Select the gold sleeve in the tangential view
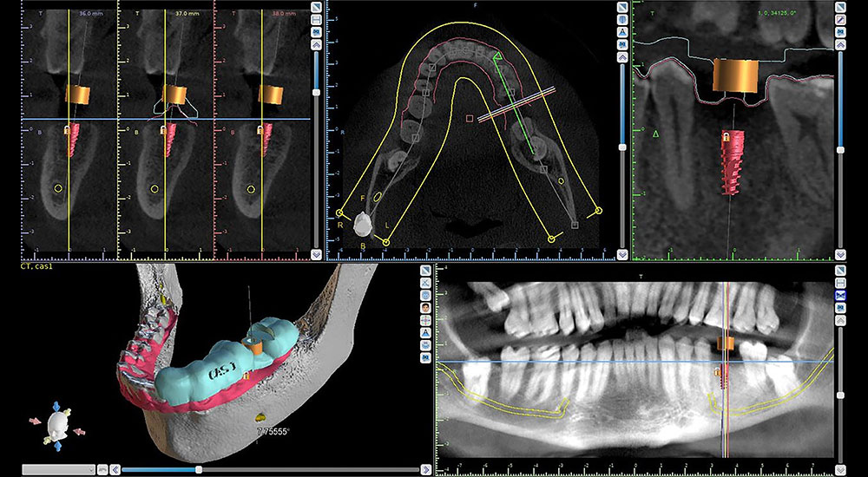This screenshot has width=868, height=477. pyautogui.click(x=735, y=75)
